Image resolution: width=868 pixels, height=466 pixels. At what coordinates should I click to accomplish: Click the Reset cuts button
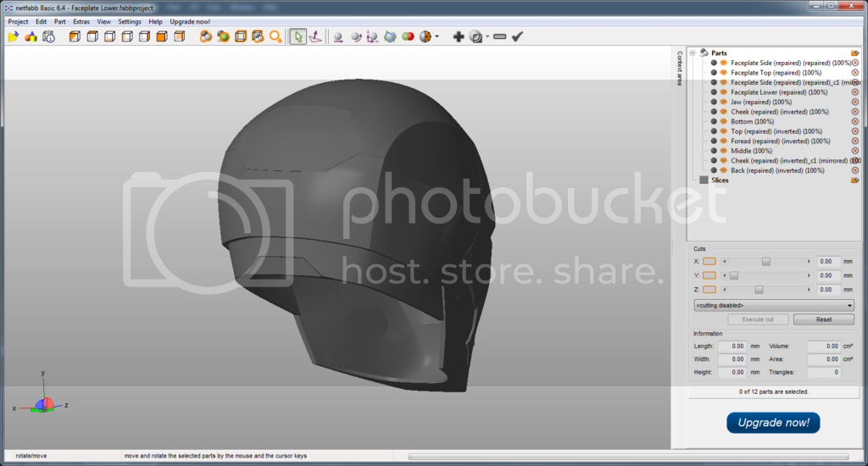coord(824,319)
